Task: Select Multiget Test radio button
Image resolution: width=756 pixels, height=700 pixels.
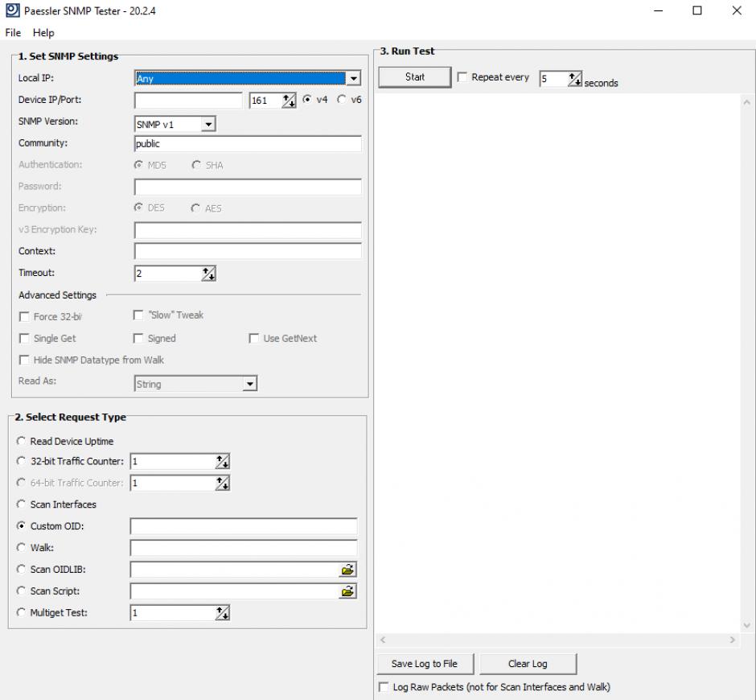Action: coord(21,612)
